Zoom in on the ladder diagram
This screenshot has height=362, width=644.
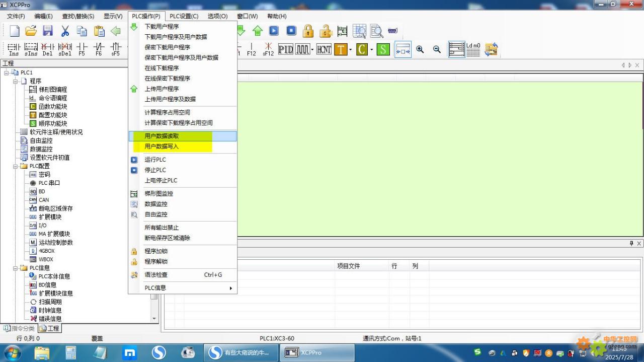(x=420, y=49)
